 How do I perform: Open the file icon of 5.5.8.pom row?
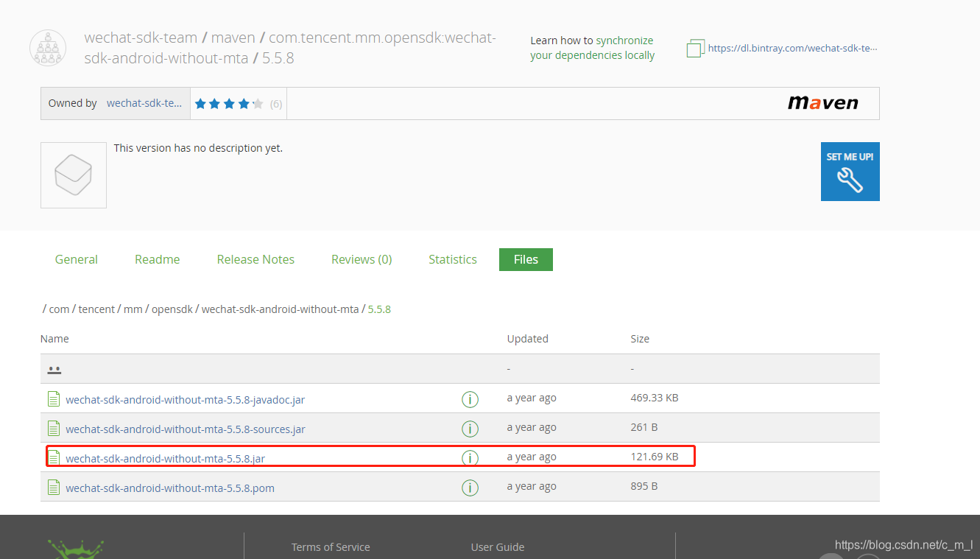[53, 487]
